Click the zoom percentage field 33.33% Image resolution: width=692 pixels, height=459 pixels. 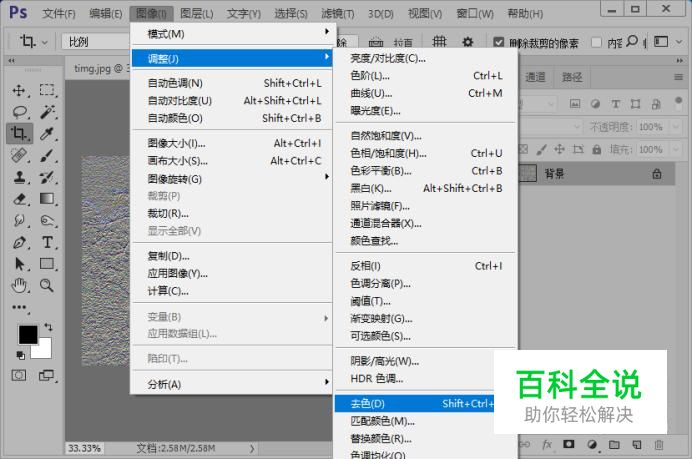[84, 448]
